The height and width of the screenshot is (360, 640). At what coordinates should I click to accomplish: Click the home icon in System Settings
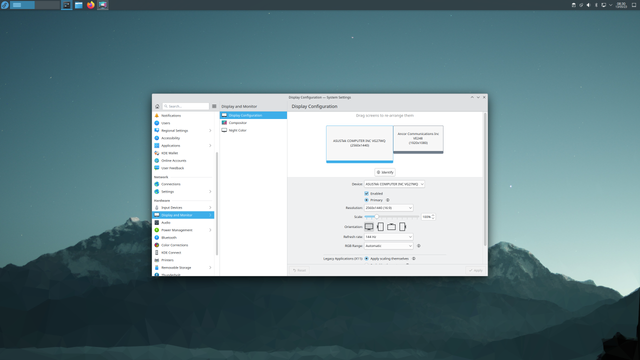157,106
